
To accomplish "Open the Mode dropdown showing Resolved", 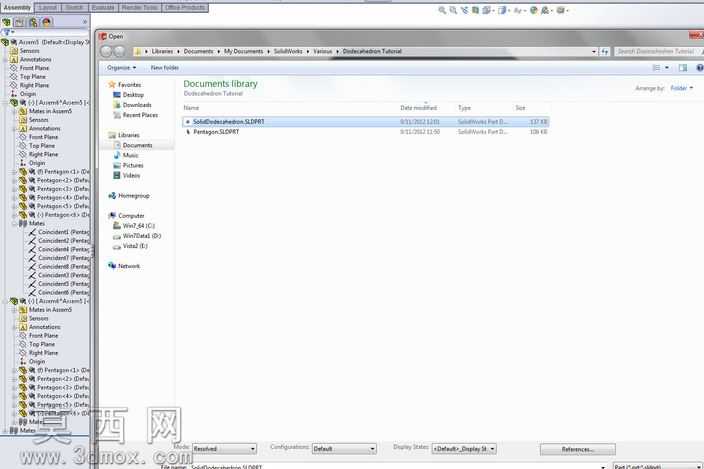I will pos(224,448).
